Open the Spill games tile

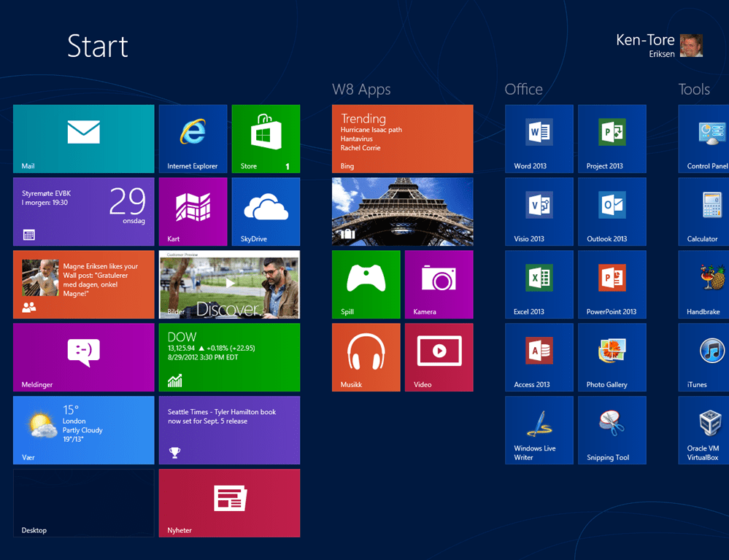[366, 284]
